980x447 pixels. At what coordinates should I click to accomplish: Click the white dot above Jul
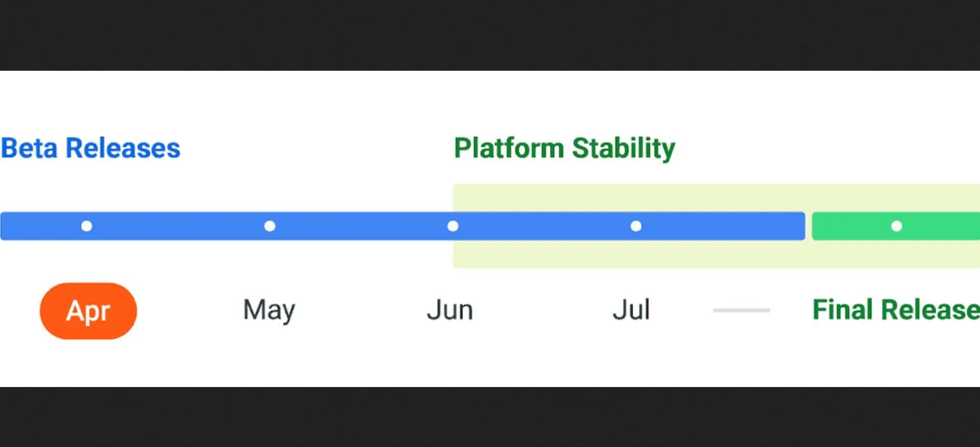coord(636,226)
